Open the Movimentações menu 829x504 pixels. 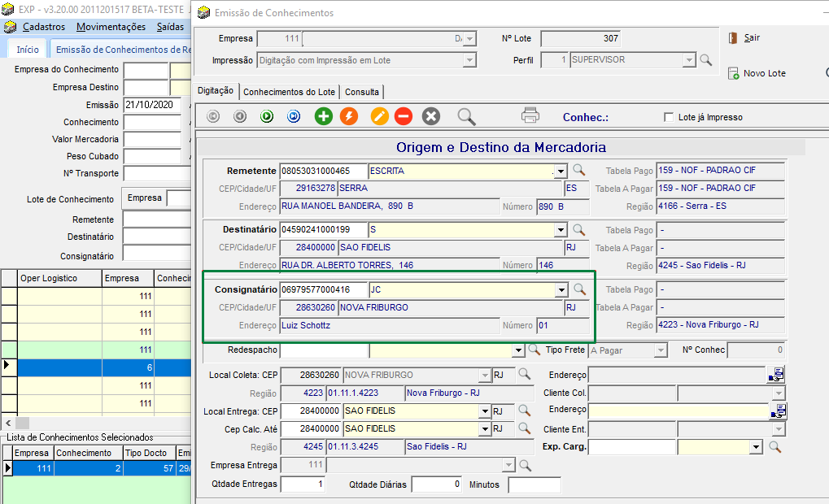(x=111, y=27)
